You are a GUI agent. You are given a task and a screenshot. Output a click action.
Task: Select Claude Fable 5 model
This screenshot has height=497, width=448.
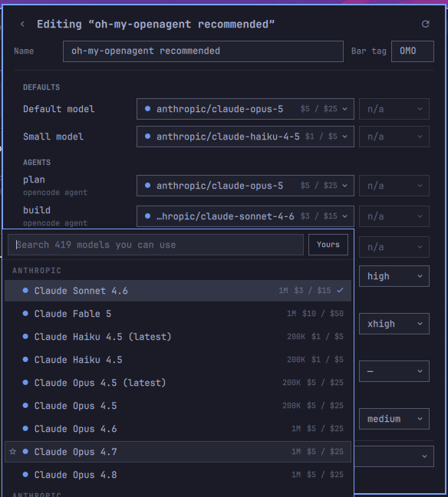coord(178,314)
